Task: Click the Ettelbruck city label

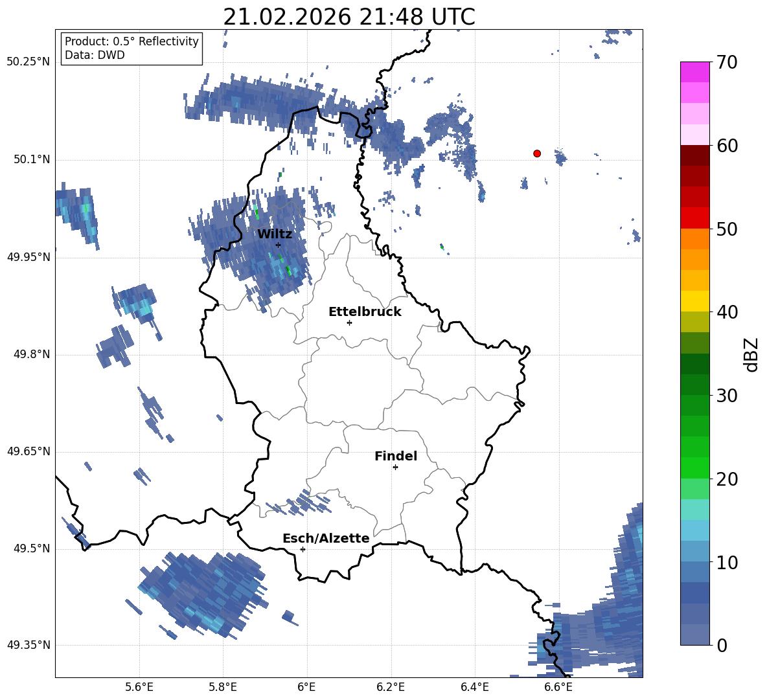Action: coord(365,311)
